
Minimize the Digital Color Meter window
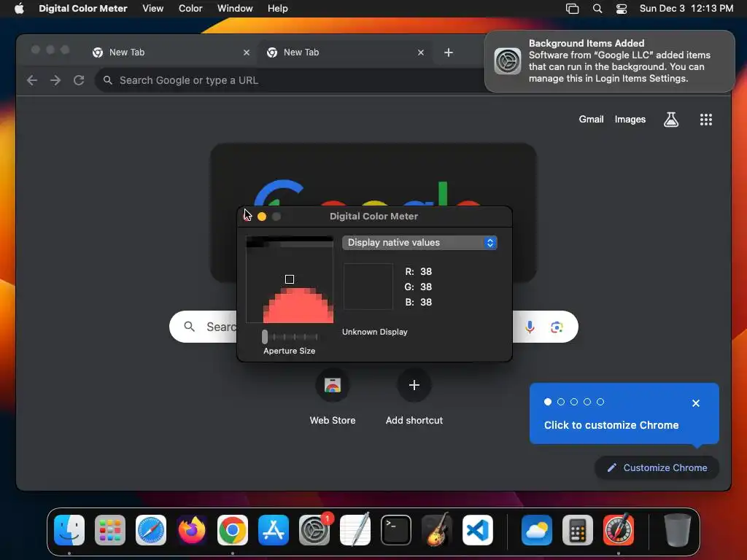262,217
